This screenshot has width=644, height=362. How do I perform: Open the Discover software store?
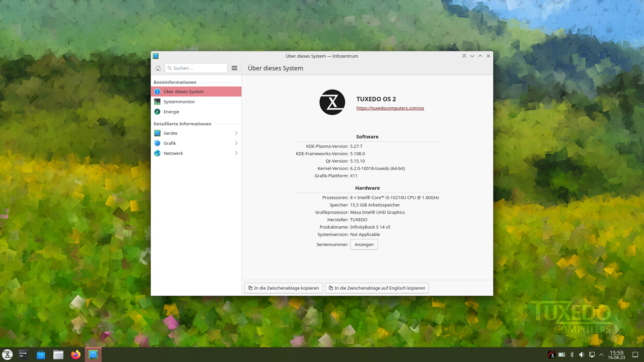[41, 354]
